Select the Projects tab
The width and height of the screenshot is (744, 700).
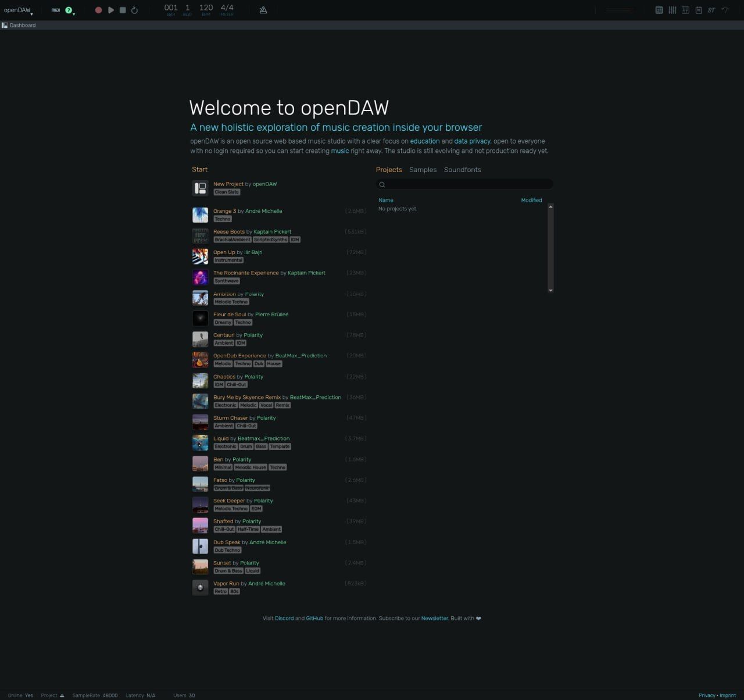coord(389,170)
